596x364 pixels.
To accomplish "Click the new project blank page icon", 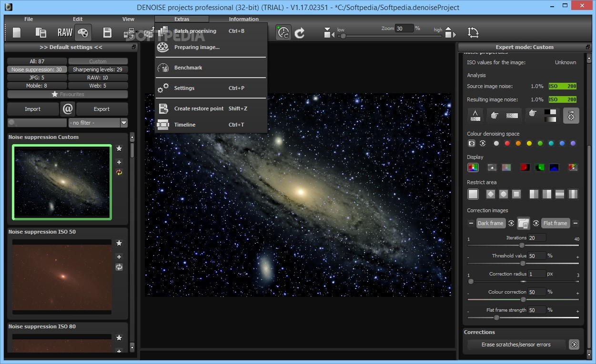I will 17,32.
